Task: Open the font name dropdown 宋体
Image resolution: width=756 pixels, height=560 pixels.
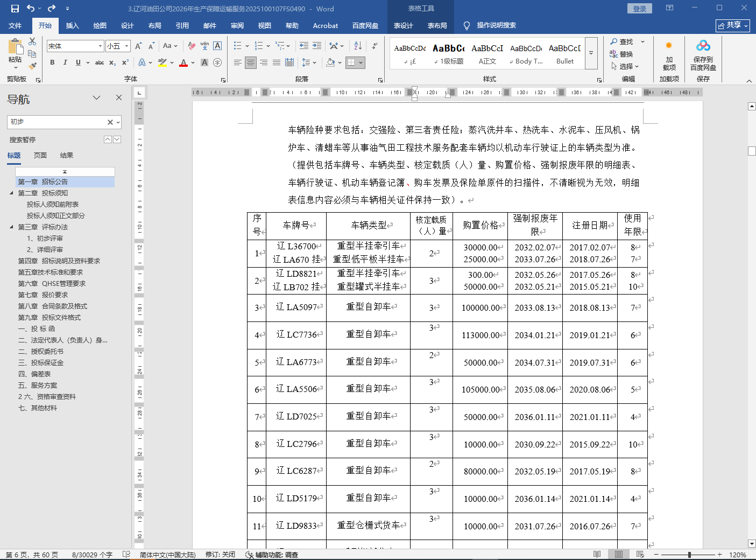Action: [100, 46]
